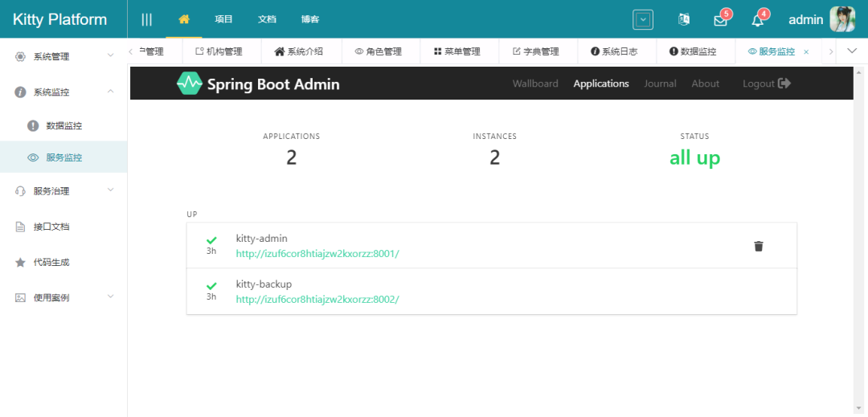Click the admin username text
Image resolution: width=868 pixels, height=417 pixels.
click(x=805, y=20)
